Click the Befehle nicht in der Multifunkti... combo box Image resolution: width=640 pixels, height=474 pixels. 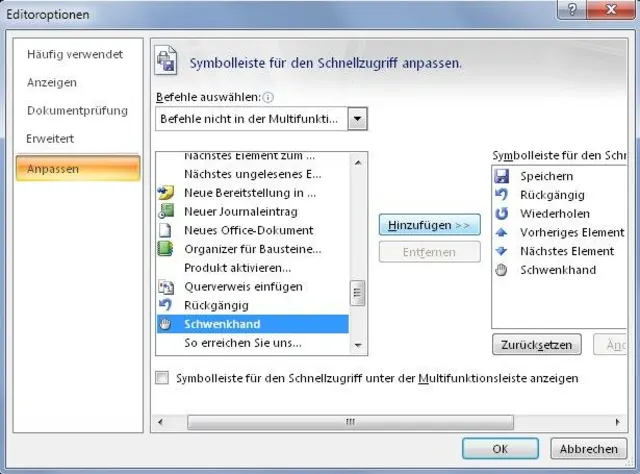click(261, 119)
